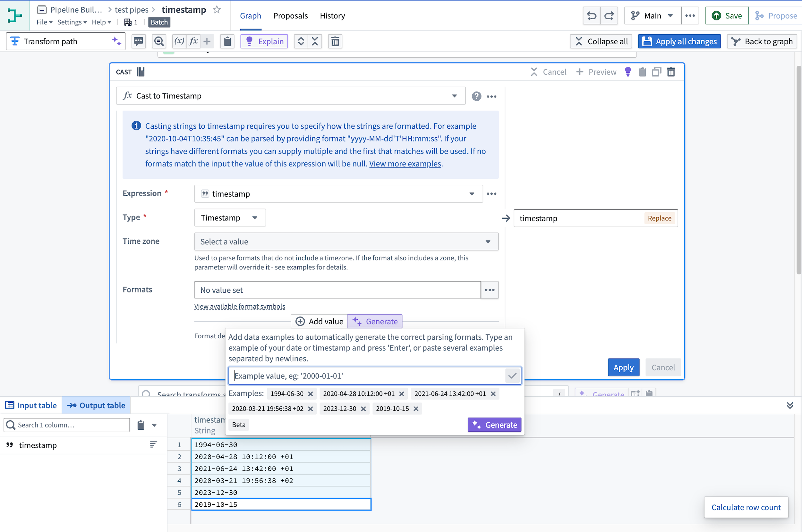Switch to the Proposals tab
802x532 pixels.
pos(289,16)
